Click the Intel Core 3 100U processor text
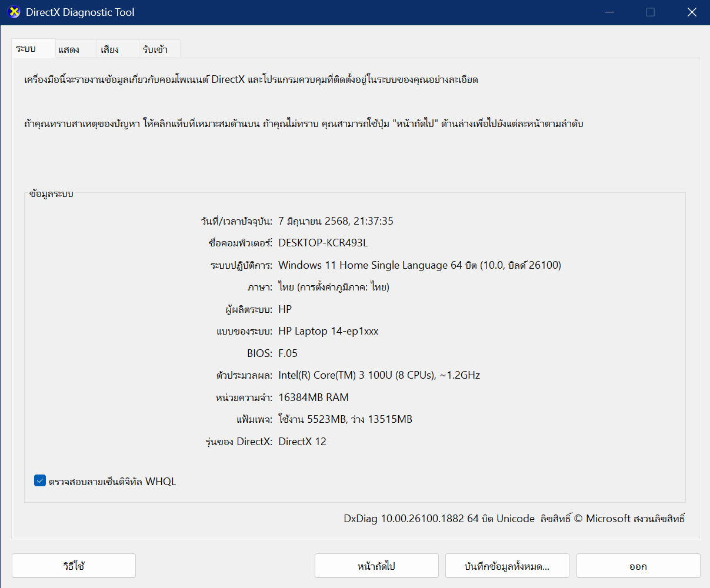Screen dimensions: 710x588 pyautogui.click(x=379, y=375)
